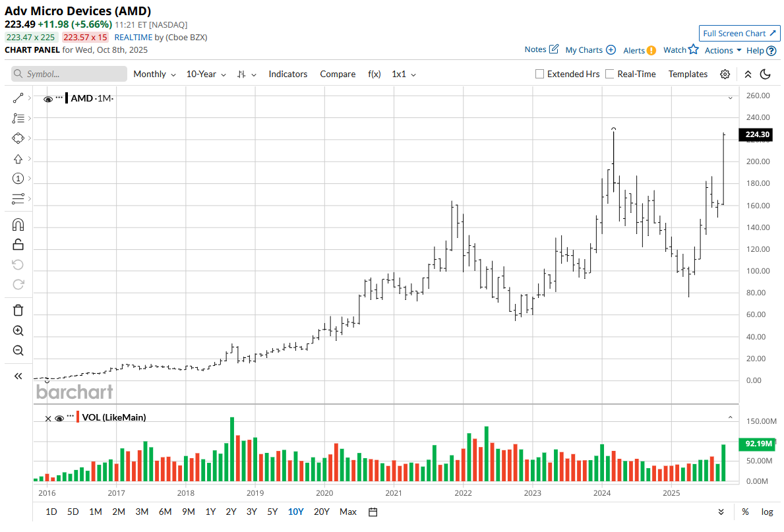Click the Alerts exclamation icon
The height and width of the screenshot is (532, 784).
651,51
